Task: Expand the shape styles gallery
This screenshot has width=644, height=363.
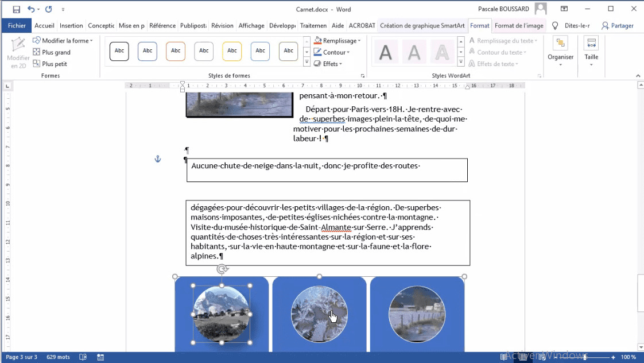Action: click(x=306, y=61)
